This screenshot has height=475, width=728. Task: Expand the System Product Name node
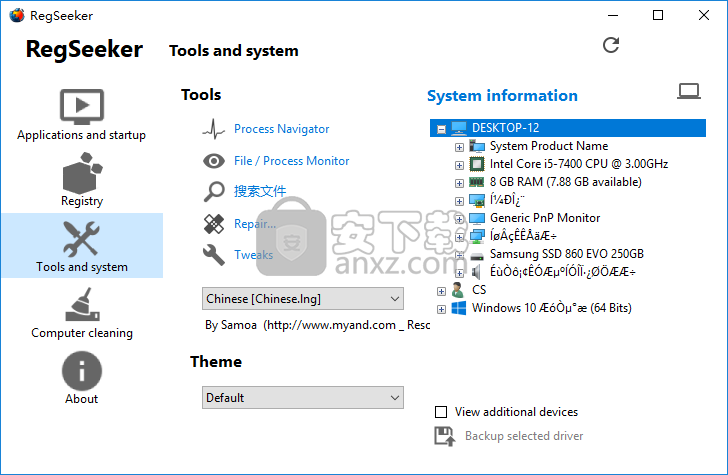459,148
